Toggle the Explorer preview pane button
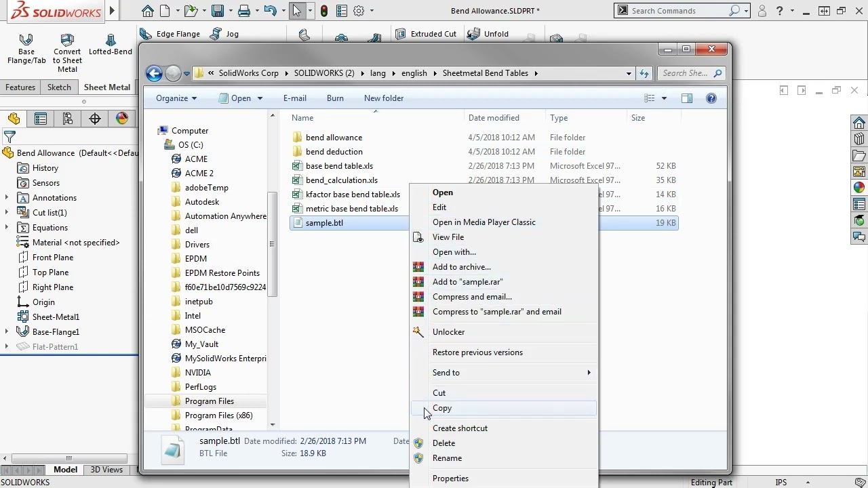 coord(687,98)
